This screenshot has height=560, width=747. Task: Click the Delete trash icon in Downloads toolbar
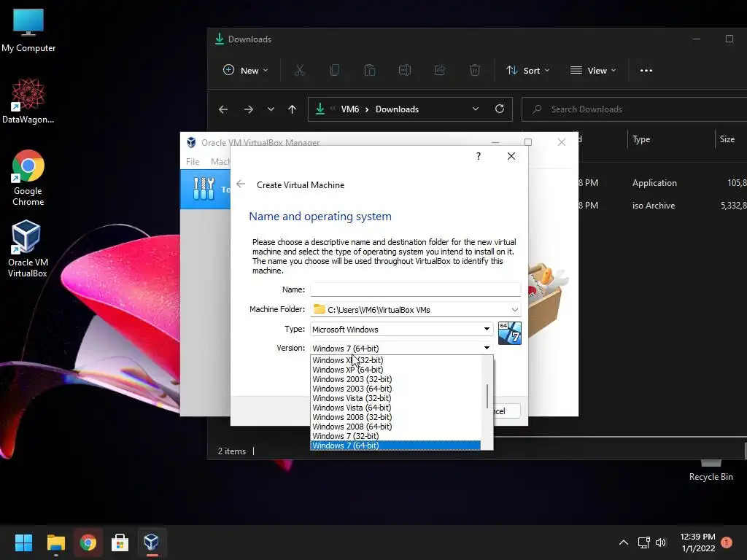pyautogui.click(x=474, y=71)
